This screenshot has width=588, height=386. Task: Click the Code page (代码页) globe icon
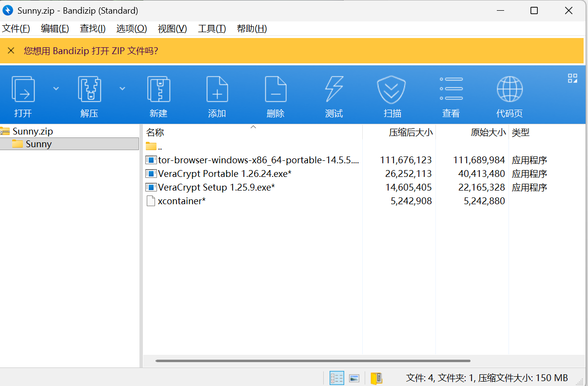[510, 89]
